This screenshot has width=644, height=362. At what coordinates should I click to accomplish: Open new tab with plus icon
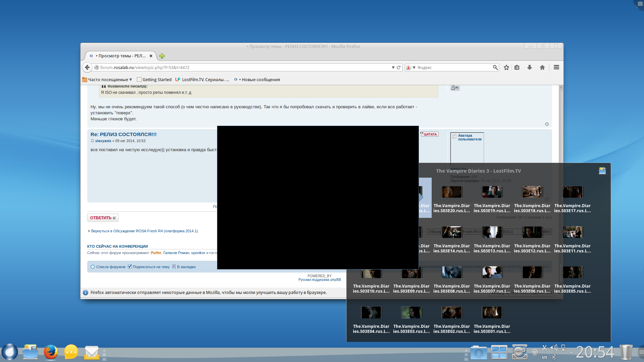(162, 56)
